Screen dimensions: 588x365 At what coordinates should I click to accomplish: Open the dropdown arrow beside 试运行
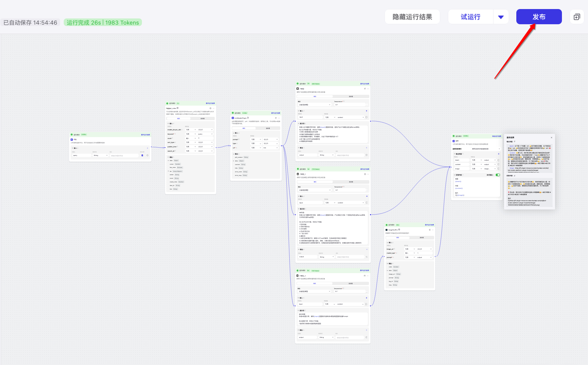pos(501,17)
